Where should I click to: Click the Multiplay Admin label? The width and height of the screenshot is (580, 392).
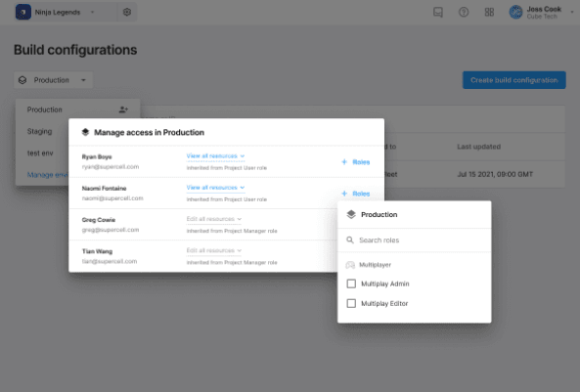[x=385, y=283]
